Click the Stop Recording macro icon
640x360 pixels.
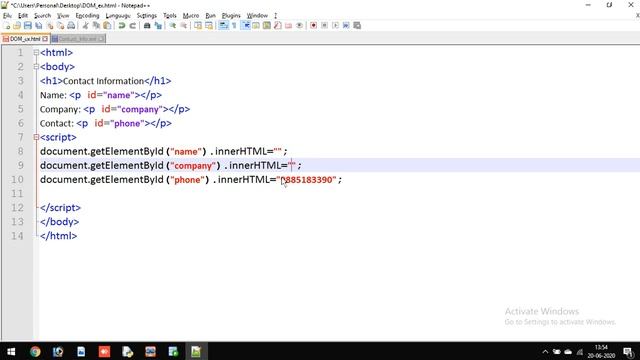(x=324, y=26)
